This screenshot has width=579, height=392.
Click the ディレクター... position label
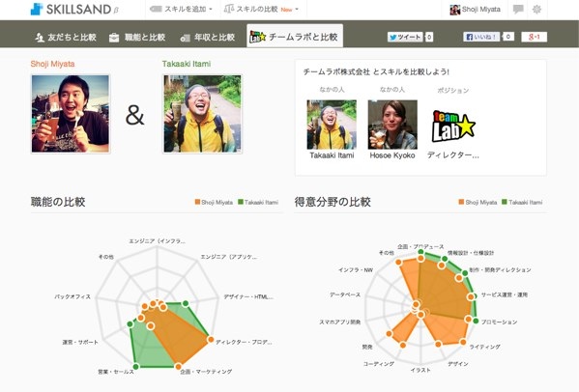[453, 155]
